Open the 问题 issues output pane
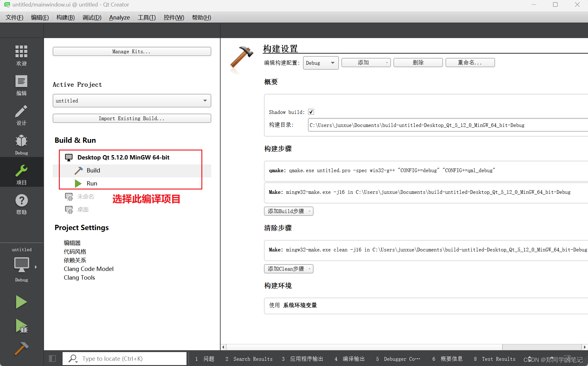 pos(205,359)
